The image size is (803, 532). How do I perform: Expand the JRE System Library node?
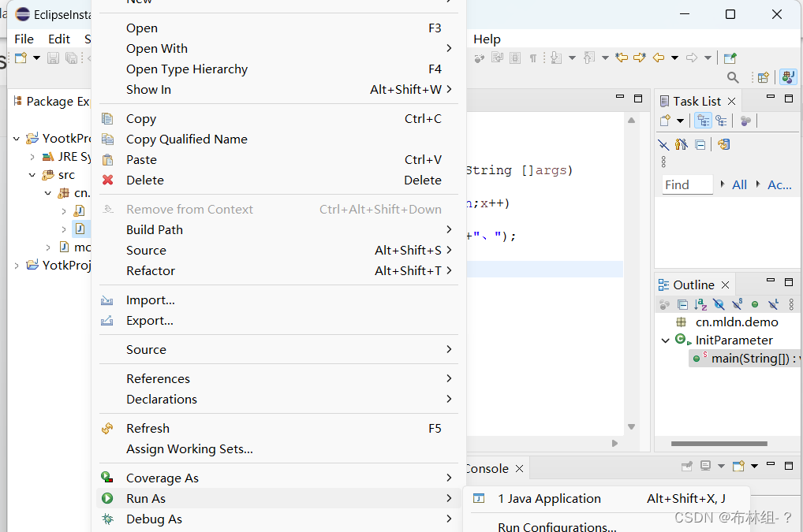(x=32, y=157)
